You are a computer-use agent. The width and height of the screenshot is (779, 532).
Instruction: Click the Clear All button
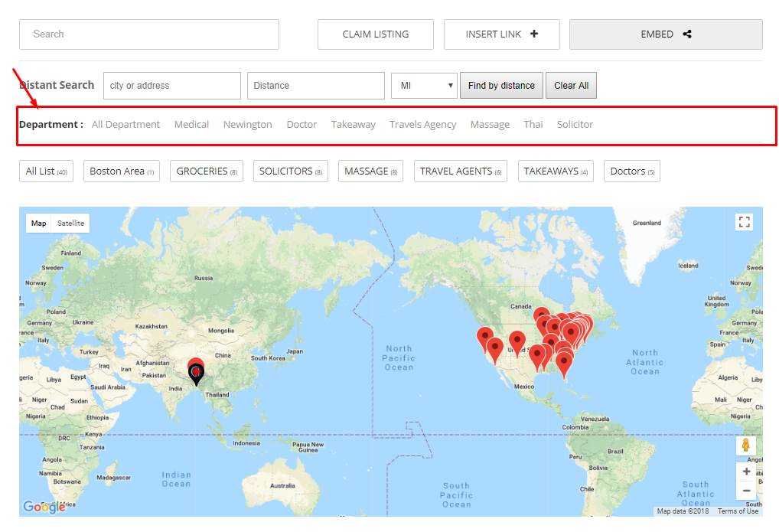coord(572,86)
